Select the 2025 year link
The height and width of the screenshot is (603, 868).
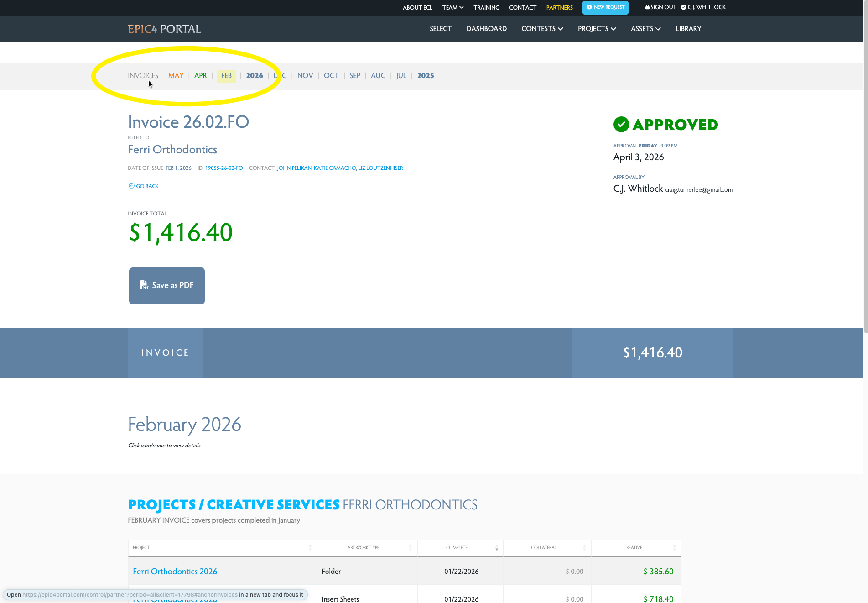[426, 76]
